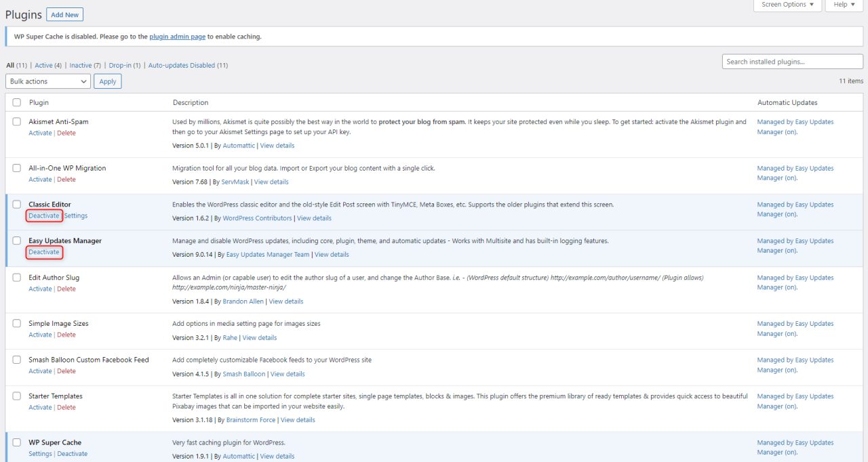
Task: Open the plugin admin page link
Action: 177,36
